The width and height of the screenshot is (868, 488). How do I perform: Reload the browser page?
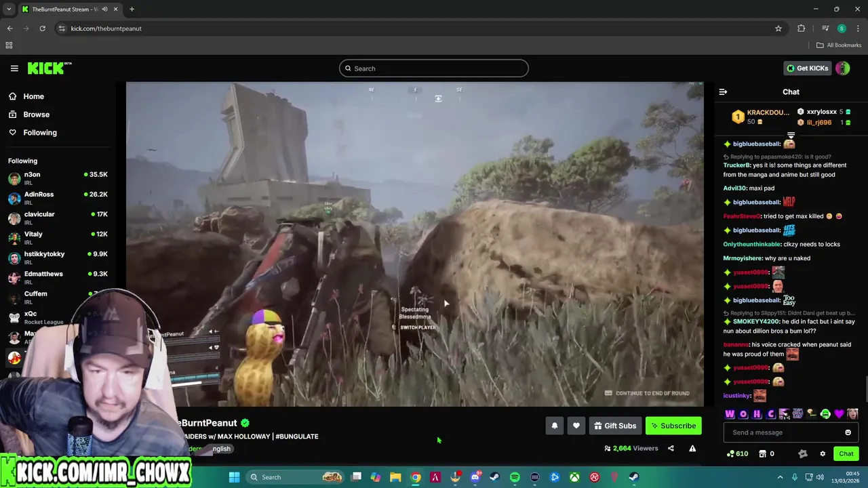42,28
